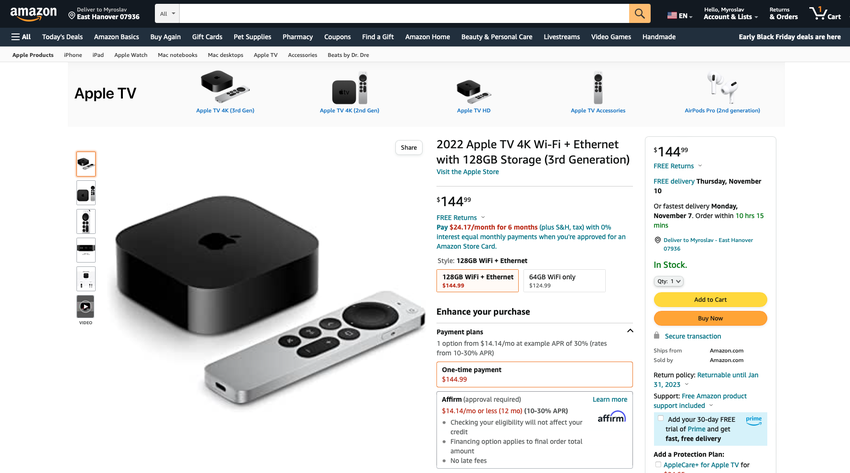Open Today's Deals in navigation bar
The width and height of the screenshot is (850, 473).
[62, 37]
